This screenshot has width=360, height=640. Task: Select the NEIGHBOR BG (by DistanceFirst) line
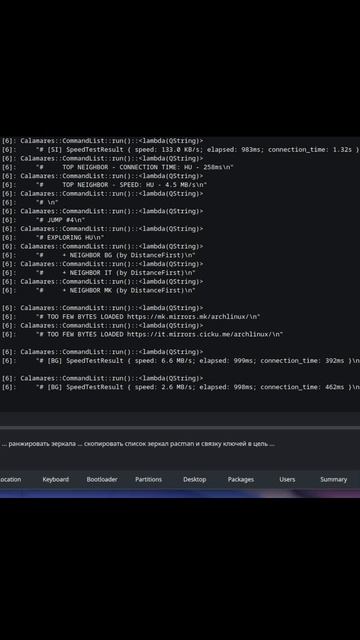(98, 255)
